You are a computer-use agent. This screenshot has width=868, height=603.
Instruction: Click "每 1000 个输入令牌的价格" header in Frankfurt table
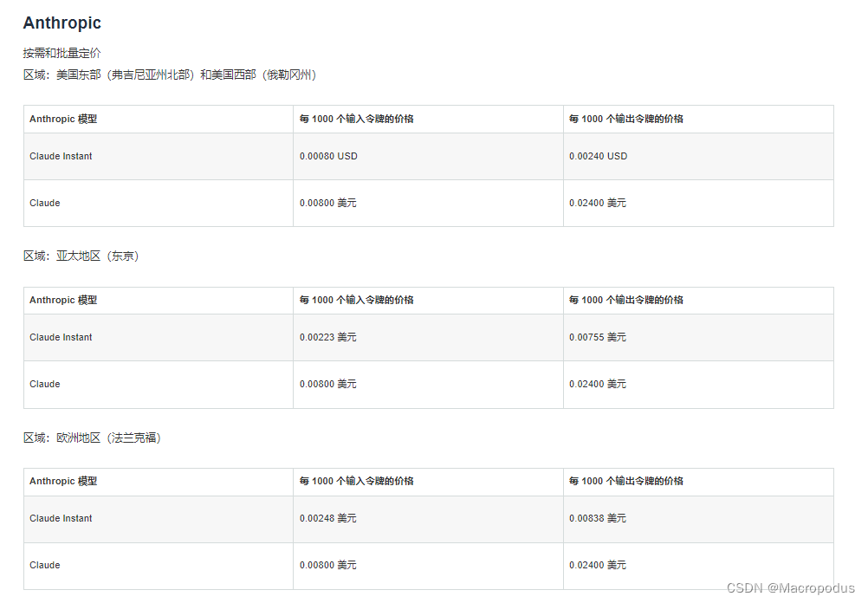(x=357, y=481)
